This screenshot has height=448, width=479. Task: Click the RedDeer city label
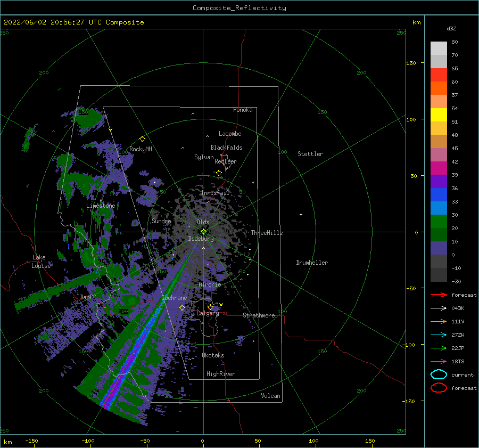[x=226, y=161]
